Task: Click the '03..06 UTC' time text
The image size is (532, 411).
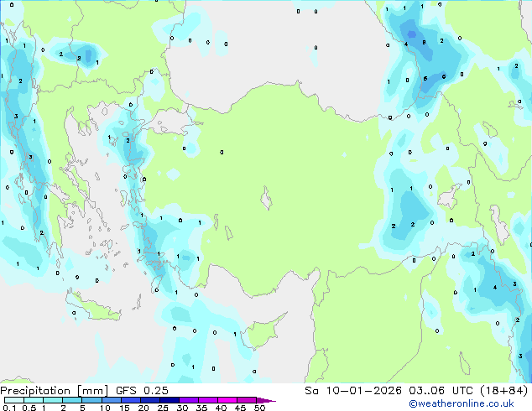Action: pos(441,391)
